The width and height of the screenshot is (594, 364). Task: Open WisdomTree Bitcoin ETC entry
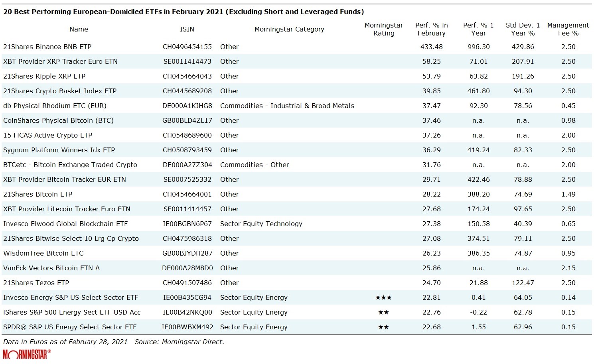(x=43, y=253)
